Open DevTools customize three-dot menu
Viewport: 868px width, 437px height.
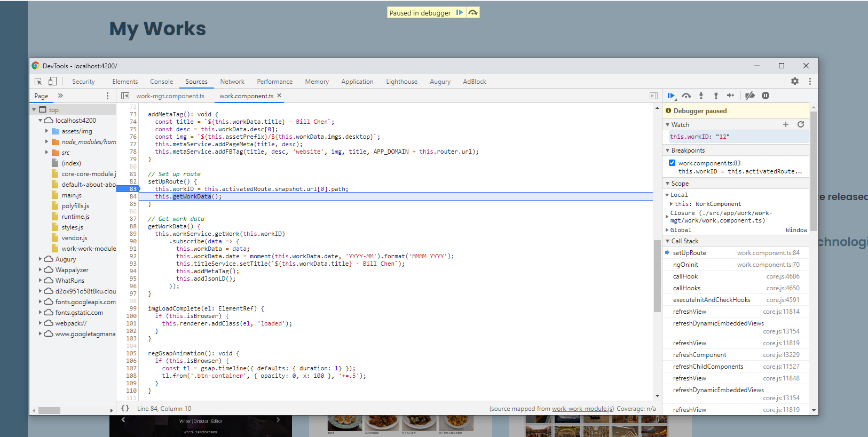[810, 81]
